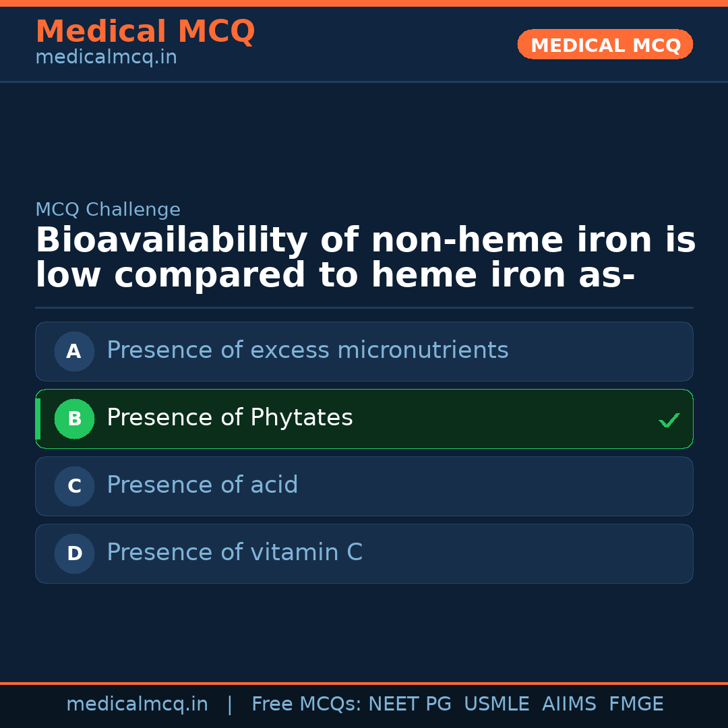Open medicalmcq.in link in the footer
The image size is (728, 728).
coord(137,704)
